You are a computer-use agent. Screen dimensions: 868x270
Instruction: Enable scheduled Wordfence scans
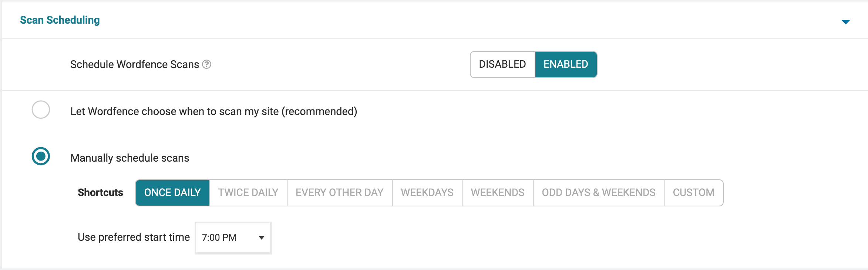(x=565, y=64)
